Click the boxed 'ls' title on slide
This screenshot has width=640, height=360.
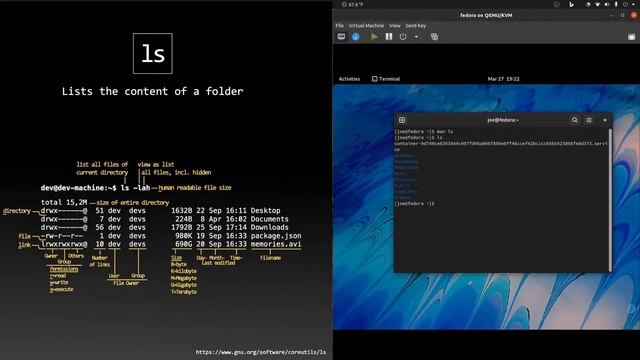coord(153,53)
